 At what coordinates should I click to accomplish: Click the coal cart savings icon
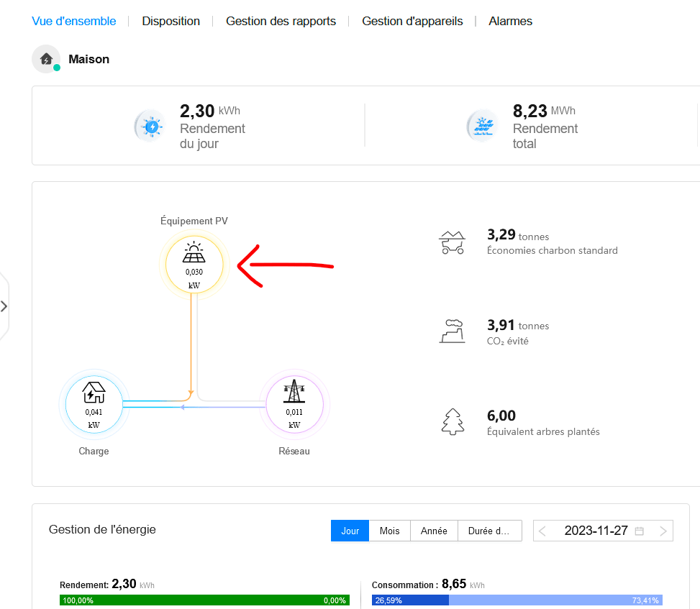click(x=453, y=243)
